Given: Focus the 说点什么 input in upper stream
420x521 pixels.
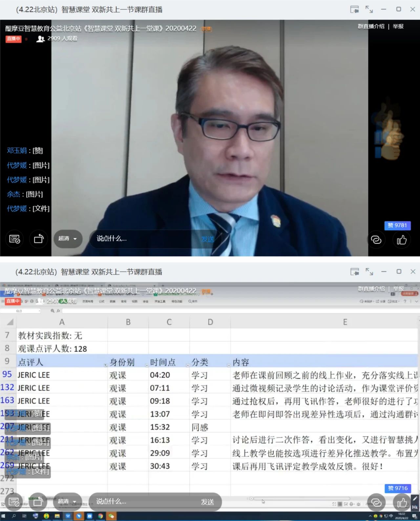Looking at the screenshot, I should click(144, 239).
